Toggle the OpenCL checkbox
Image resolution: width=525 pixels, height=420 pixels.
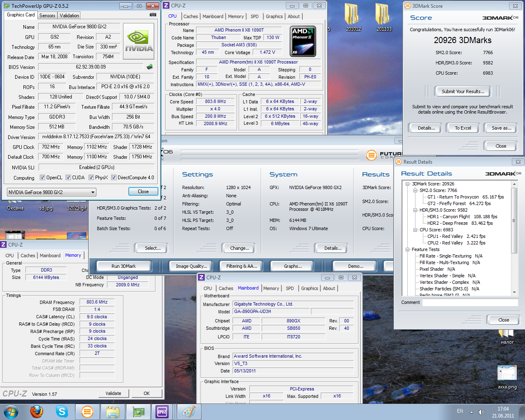(x=42, y=178)
